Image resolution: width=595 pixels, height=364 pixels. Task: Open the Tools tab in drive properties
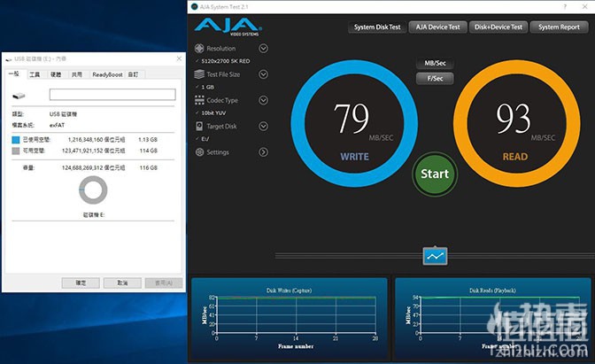[x=35, y=74]
